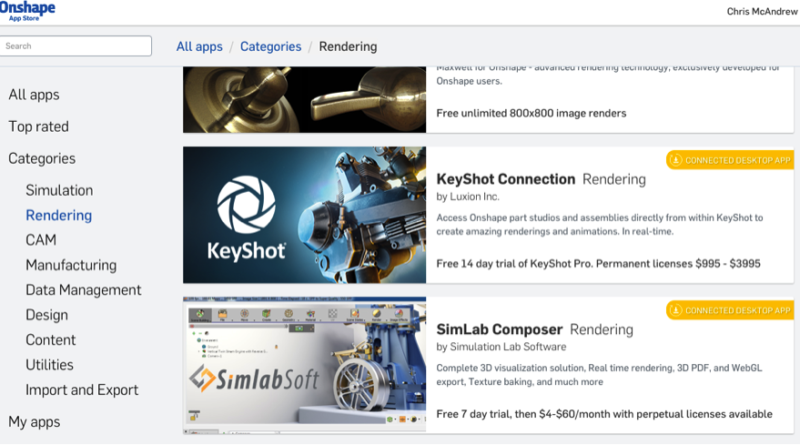
Task: Open the Content category
Action: coord(51,340)
